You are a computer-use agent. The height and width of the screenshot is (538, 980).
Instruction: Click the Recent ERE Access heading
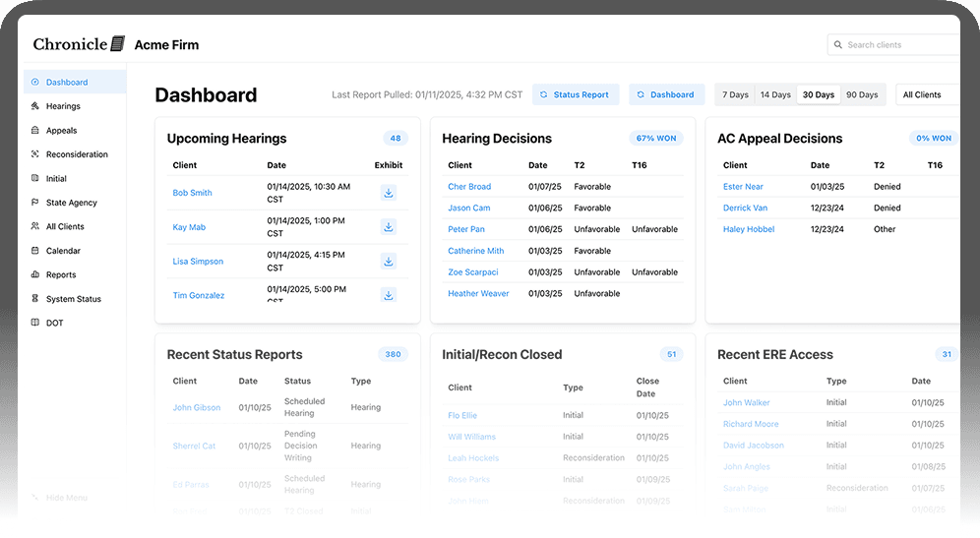coord(775,354)
